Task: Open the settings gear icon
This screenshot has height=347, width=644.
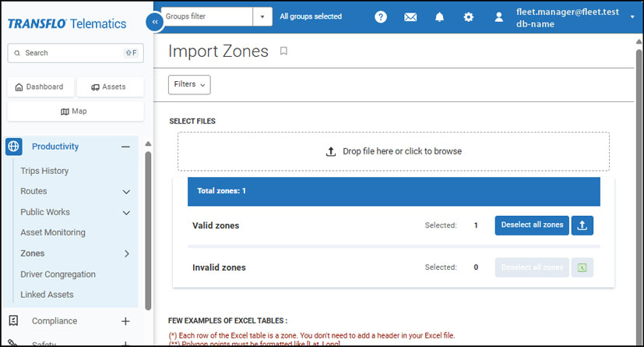Action: pos(469,16)
